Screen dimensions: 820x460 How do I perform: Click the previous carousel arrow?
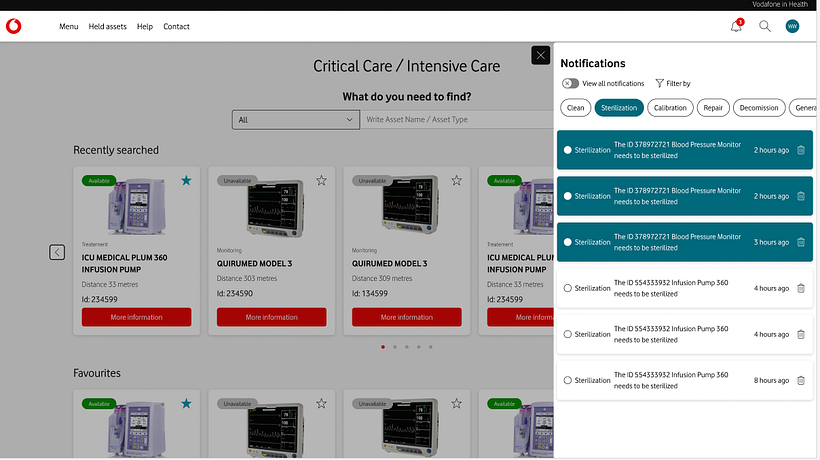point(57,252)
